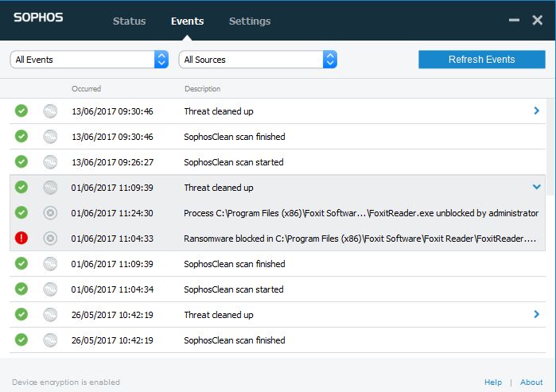Click source icon of 26/05/2017 SophosClean scan finished
This screenshot has height=392, width=556.
click(x=50, y=340)
